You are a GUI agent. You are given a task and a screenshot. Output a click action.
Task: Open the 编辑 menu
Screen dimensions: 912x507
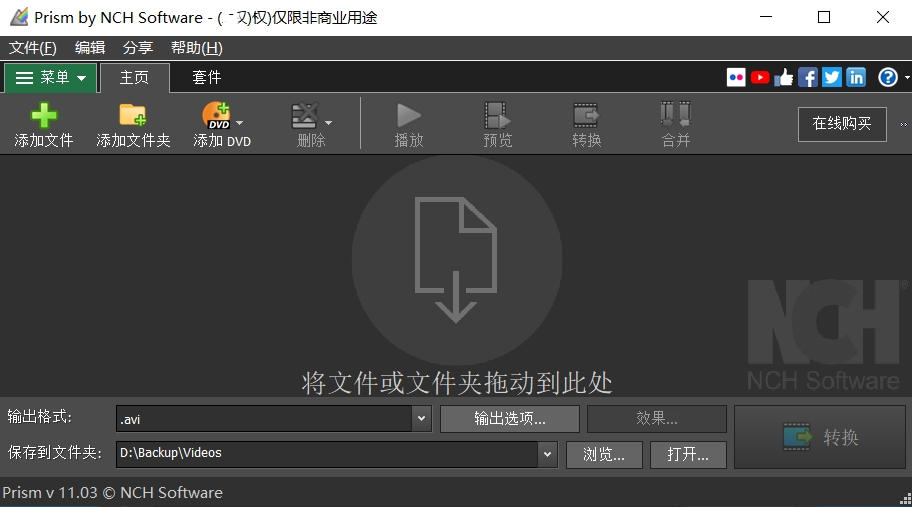[90, 48]
